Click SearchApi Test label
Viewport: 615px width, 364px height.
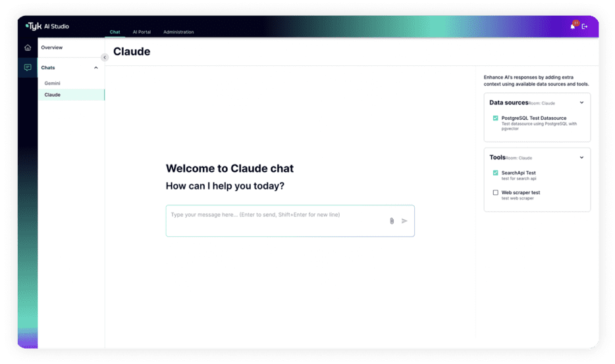pyautogui.click(x=518, y=173)
